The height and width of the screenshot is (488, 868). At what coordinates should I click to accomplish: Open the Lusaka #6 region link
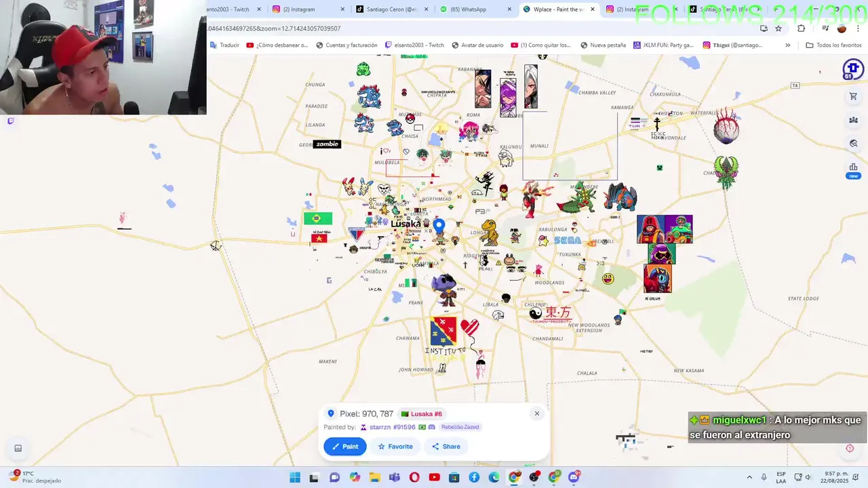click(422, 414)
